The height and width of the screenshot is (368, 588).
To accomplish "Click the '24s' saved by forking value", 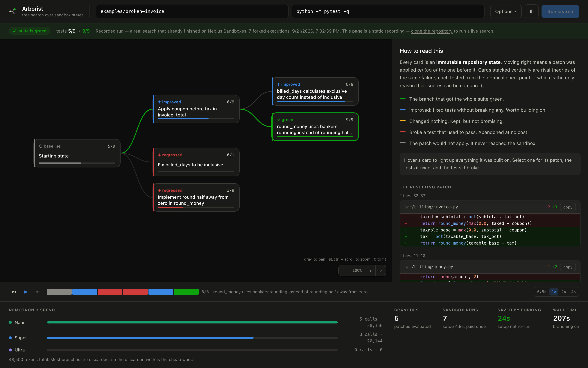I will pos(504,318).
